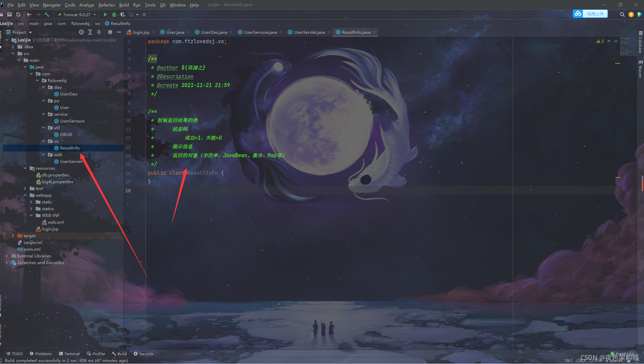644x364 pixels.
Task: Open the File menu
Action: [10, 5]
